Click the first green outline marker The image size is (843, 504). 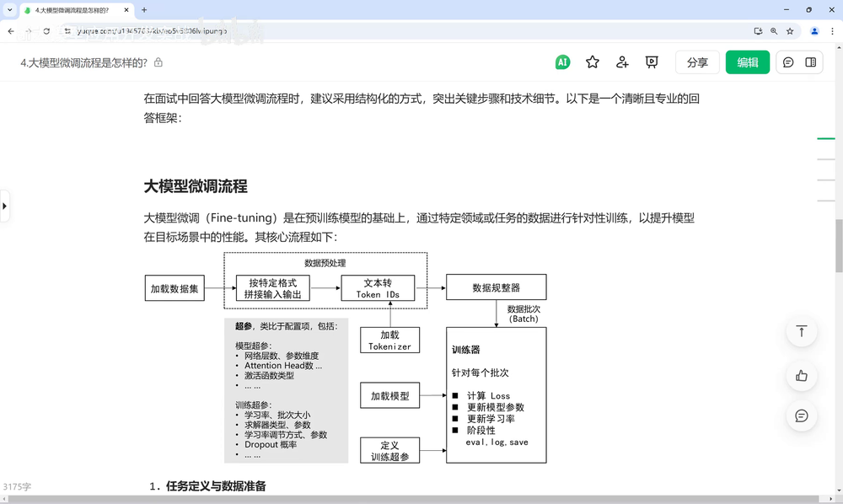click(x=826, y=138)
